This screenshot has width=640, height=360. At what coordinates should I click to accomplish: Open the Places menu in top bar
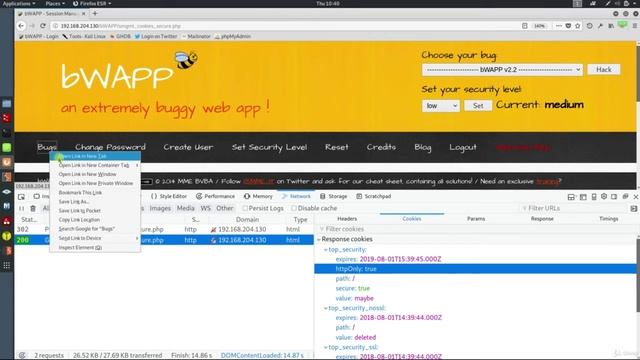(55, 4)
